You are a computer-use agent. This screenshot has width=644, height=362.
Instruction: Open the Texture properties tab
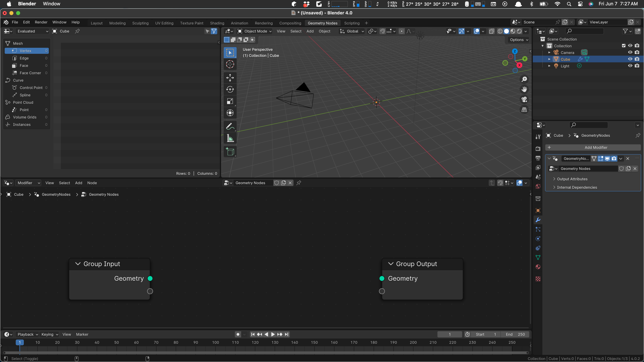[x=538, y=279]
